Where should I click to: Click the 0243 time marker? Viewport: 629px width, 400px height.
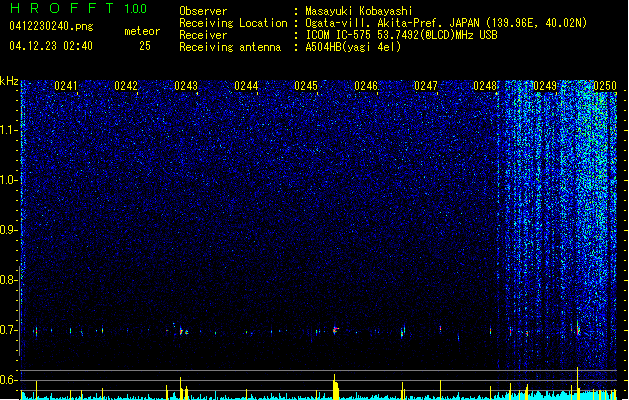pyautogui.click(x=186, y=86)
